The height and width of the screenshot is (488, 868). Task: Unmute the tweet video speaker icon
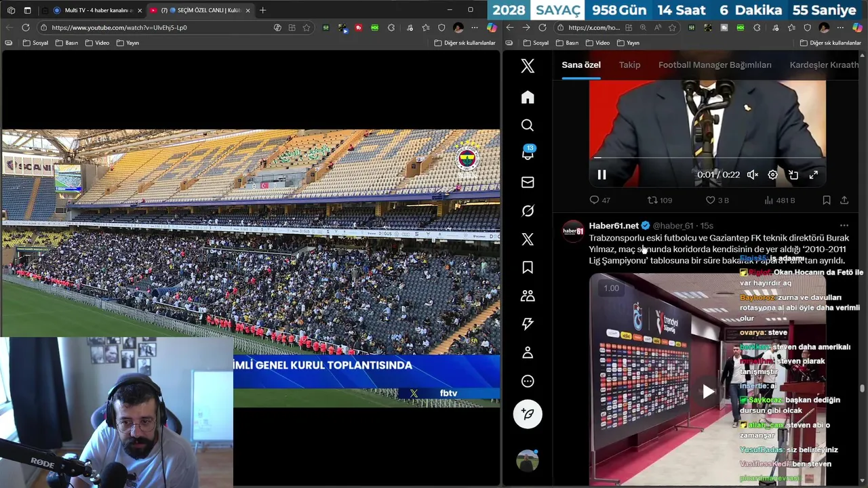[753, 175]
